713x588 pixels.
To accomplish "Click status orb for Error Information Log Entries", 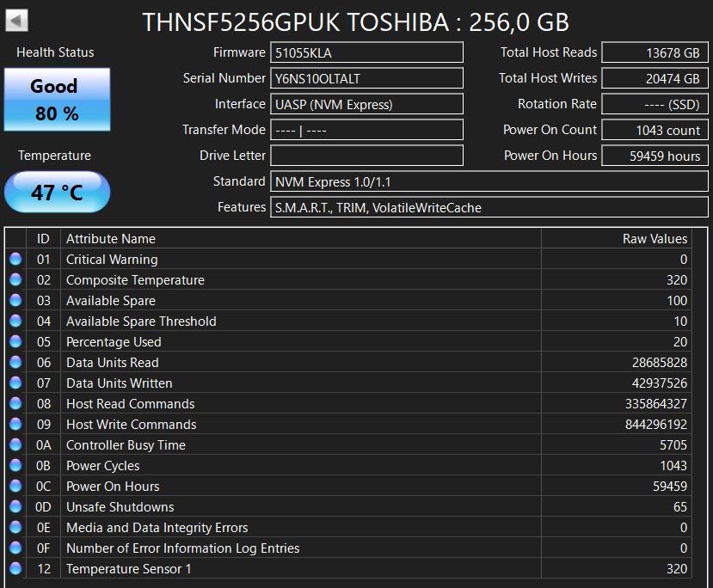I will click(x=15, y=548).
